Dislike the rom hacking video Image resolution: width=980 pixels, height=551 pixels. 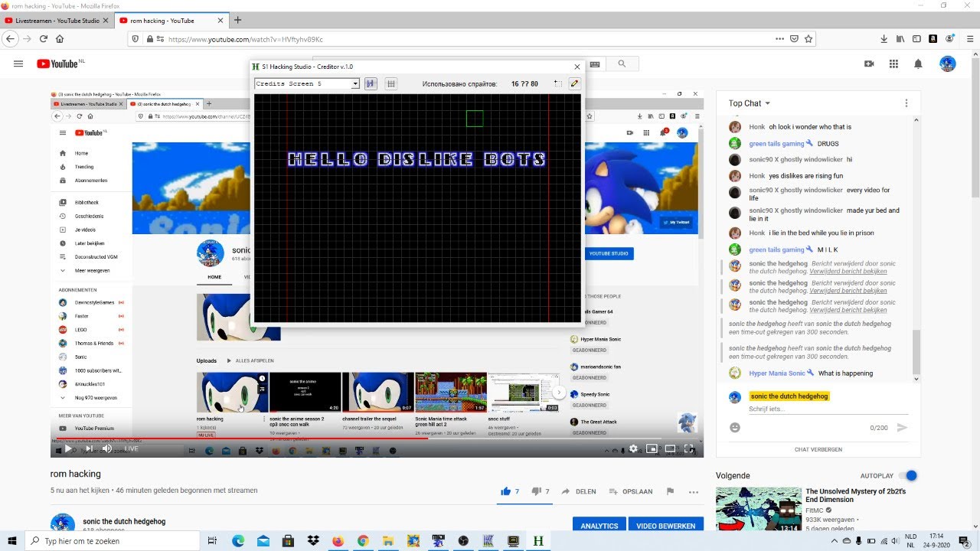tap(536, 491)
